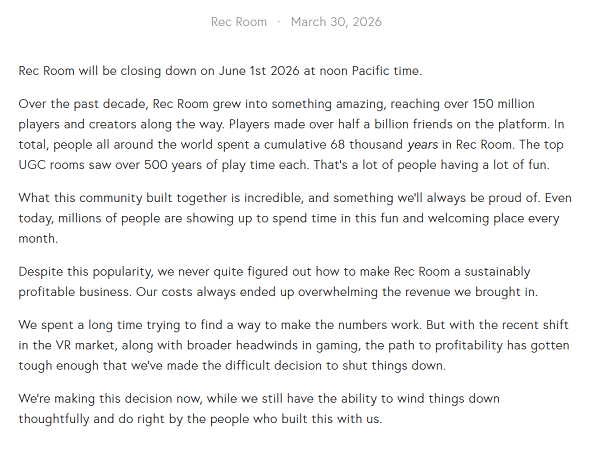Click the Rec Room author name in byline
The image size is (600, 451).
(238, 22)
